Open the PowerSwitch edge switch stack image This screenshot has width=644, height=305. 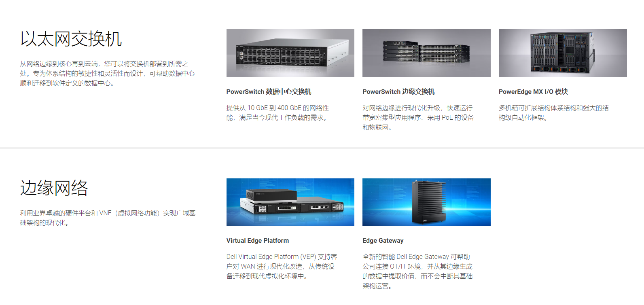click(x=426, y=53)
